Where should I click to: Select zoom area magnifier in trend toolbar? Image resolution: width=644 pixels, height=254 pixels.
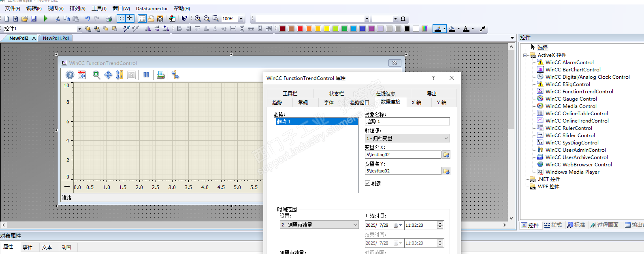pyautogui.click(x=96, y=75)
